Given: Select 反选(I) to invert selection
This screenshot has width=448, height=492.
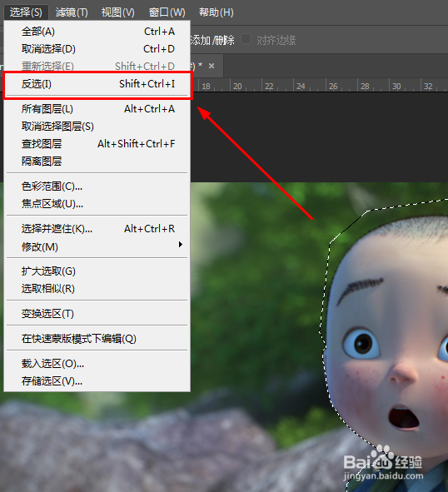Looking at the screenshot, I should [97, 84].
